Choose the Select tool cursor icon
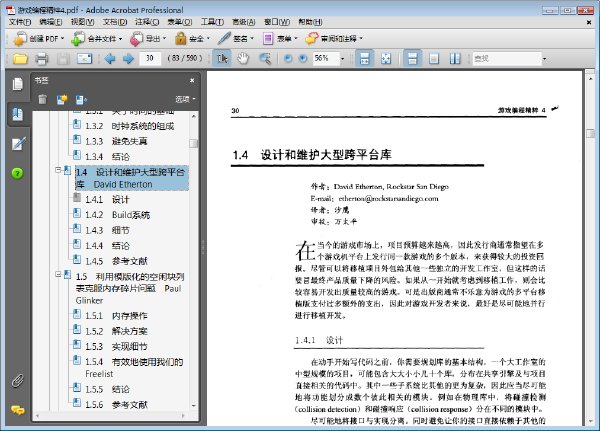 (x=222, y=58)
